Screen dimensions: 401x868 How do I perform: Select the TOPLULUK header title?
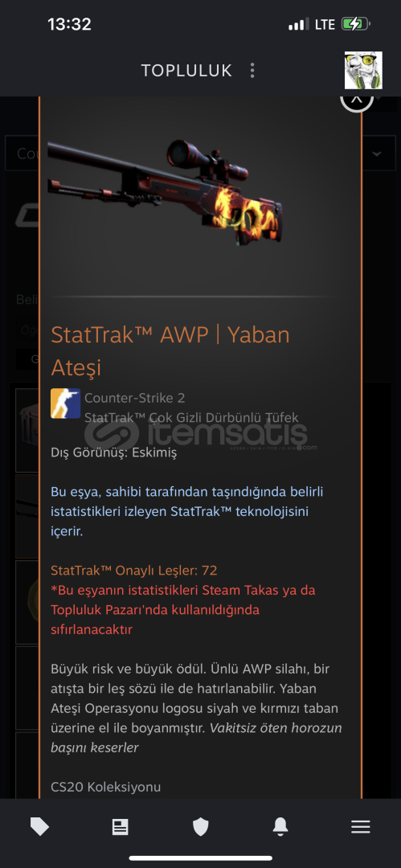[x=186, y=71]
